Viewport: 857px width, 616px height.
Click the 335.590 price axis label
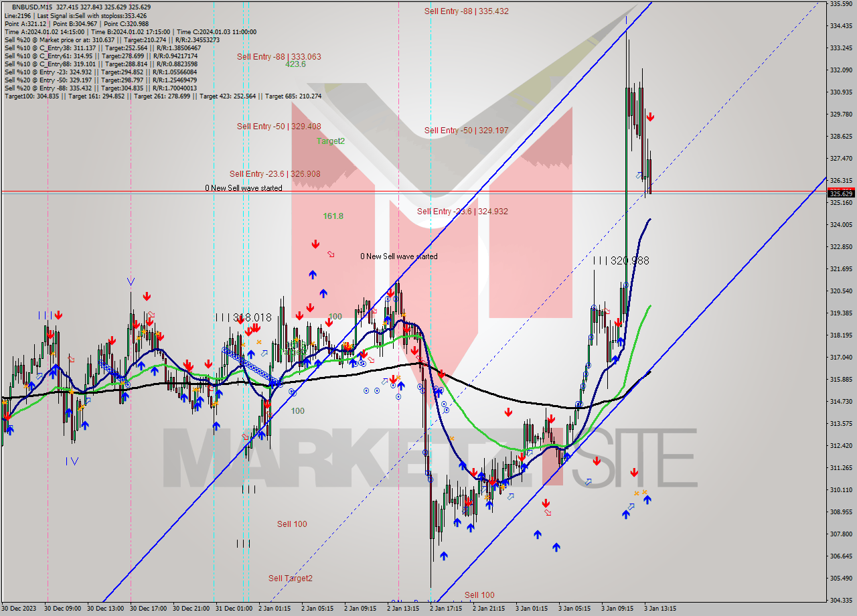coord(840,4)
